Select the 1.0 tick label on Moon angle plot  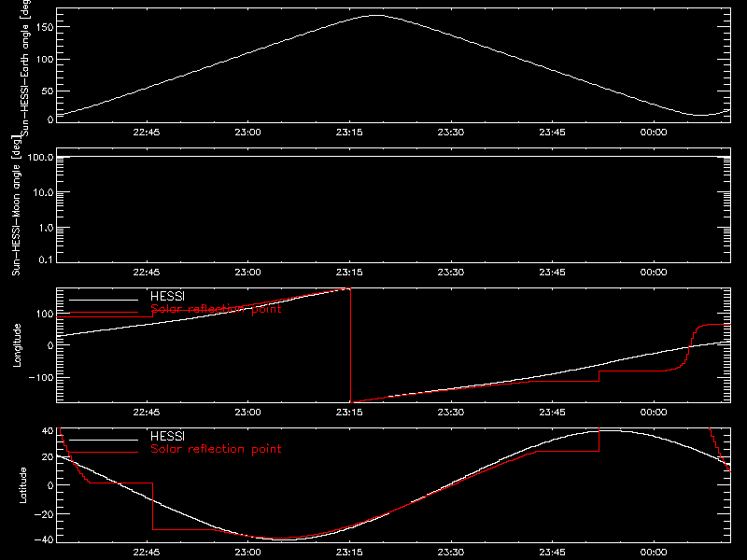pyautogui.click(x=46, y=228)
